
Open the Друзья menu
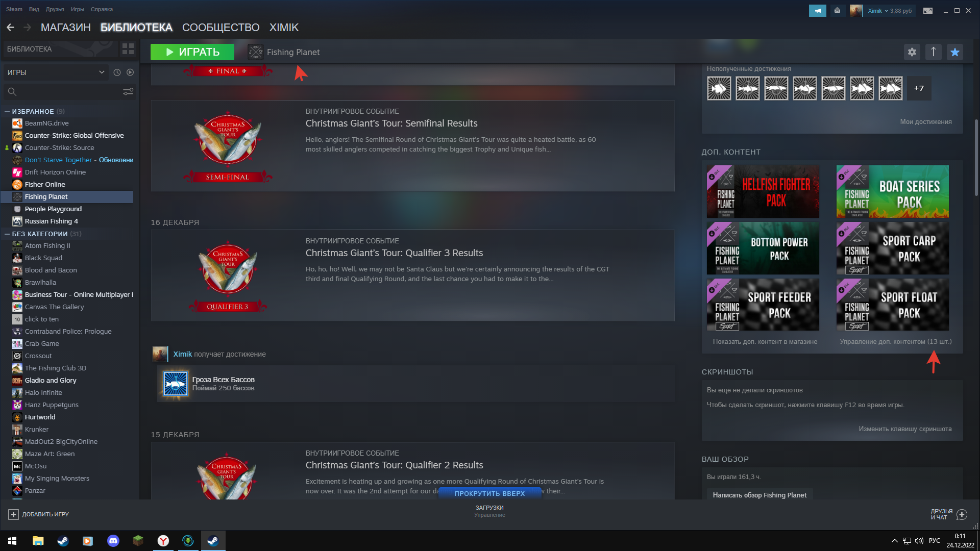point(55,9)
